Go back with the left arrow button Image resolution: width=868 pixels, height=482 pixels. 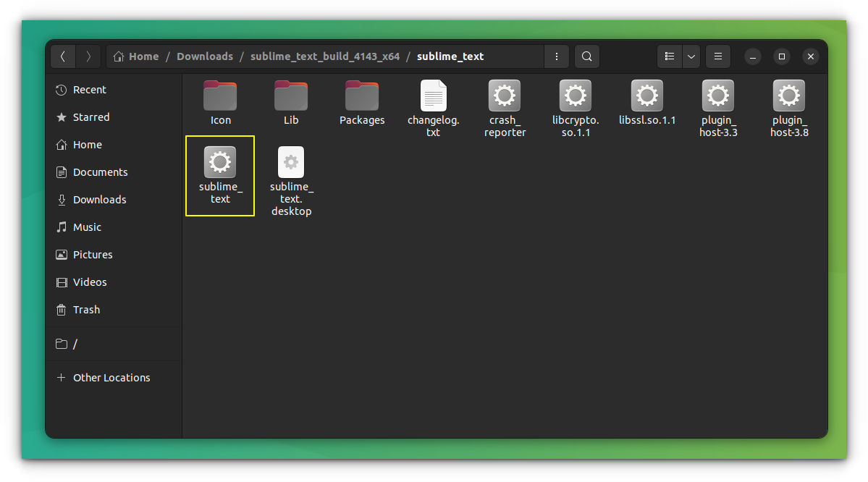click(x=63, y=56)
